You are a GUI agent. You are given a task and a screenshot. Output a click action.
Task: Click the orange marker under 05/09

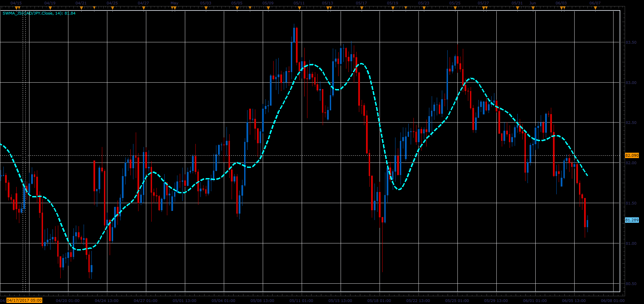point(268,8)
